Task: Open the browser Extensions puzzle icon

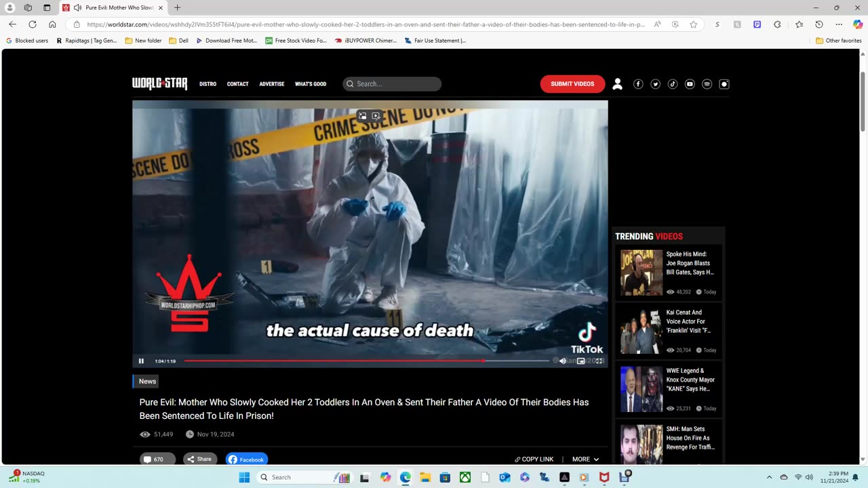Action: (x=777, y=24)
